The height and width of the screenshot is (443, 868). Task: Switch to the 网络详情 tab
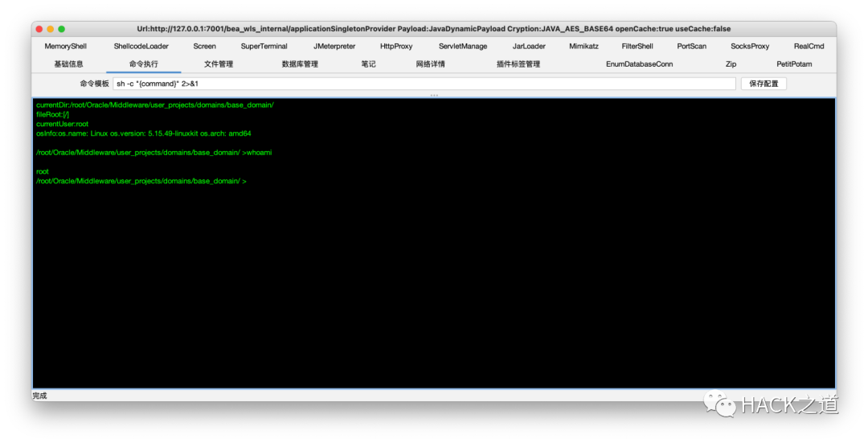pos(430,64)
